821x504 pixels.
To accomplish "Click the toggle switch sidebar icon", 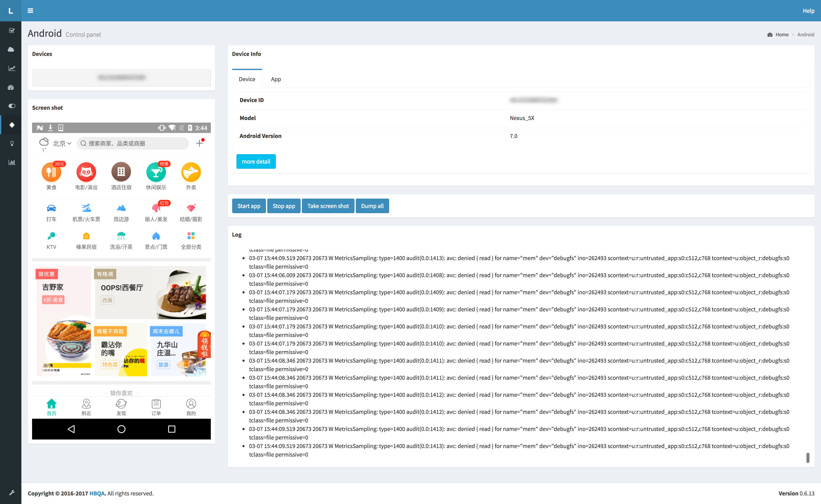I will (x=12, y=106).
